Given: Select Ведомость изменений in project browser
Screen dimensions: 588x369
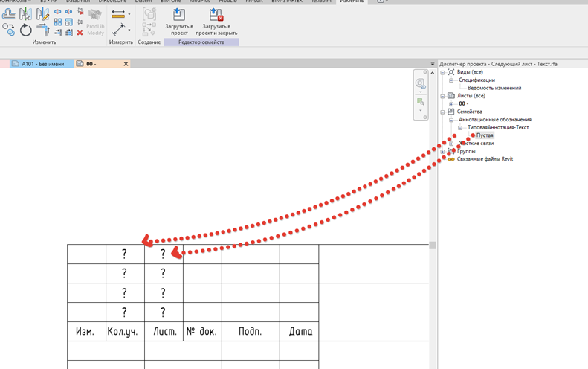Looking at the screenshot, I should click(494, 88).
